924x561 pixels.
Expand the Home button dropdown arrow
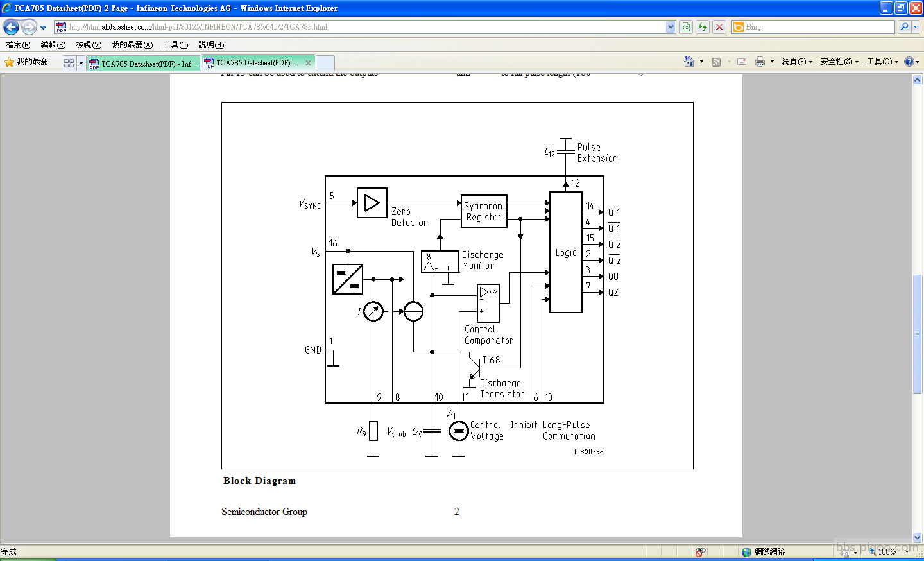701,62
